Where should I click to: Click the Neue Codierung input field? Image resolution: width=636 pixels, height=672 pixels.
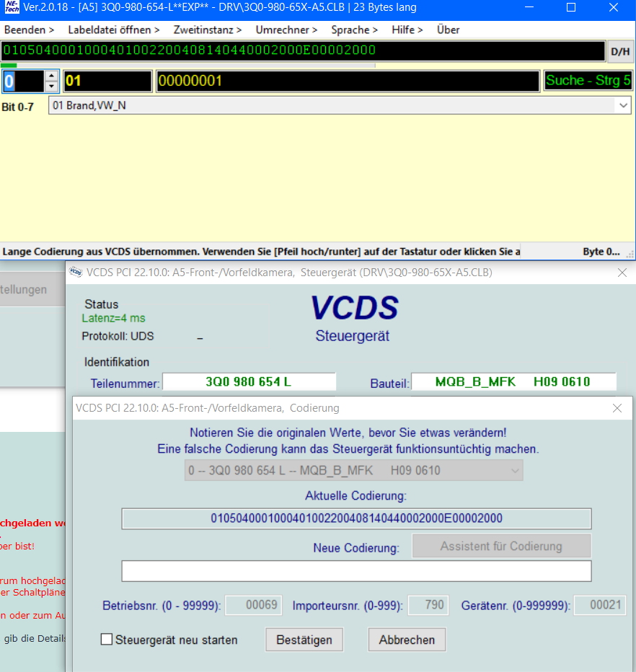point(356,571)
